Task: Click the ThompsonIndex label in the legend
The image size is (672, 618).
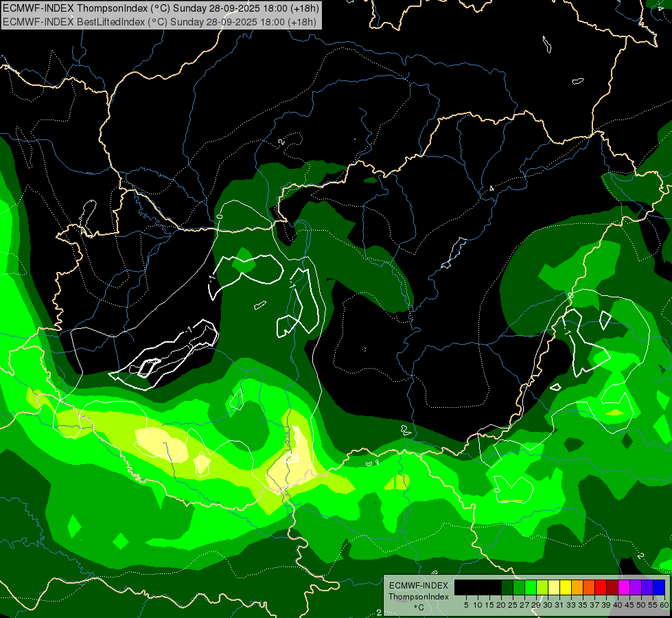Action: point(419,597)
